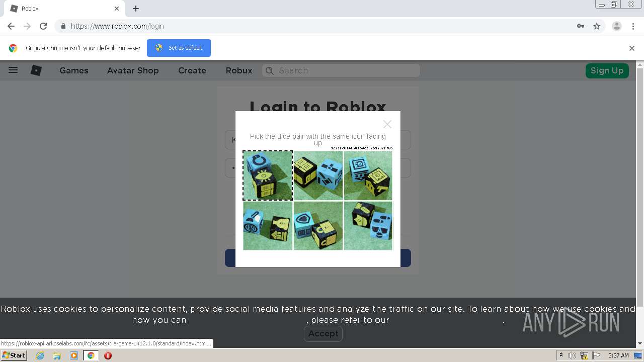Open the Chrome three-dot menu
The height and width of the screenshot is (362, 644).
tap(633, 26)
